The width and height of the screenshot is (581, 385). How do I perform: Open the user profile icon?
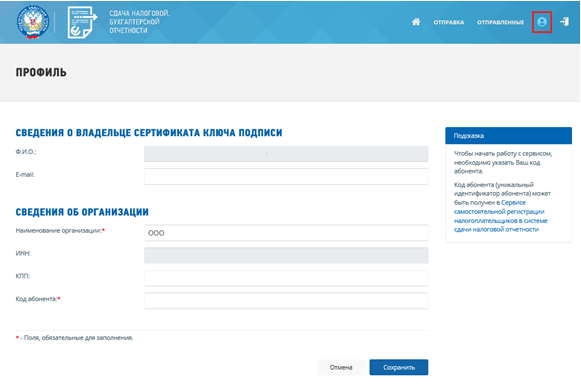pos(542,22)
